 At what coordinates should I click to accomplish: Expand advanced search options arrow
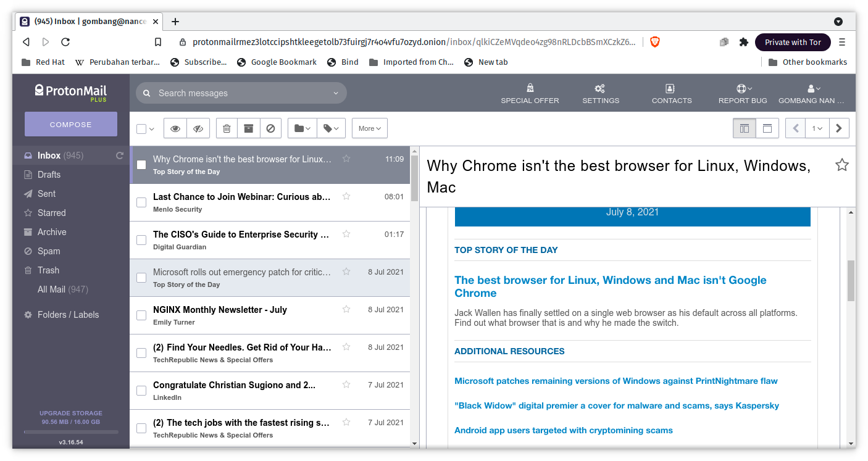(x=336, y=93)
